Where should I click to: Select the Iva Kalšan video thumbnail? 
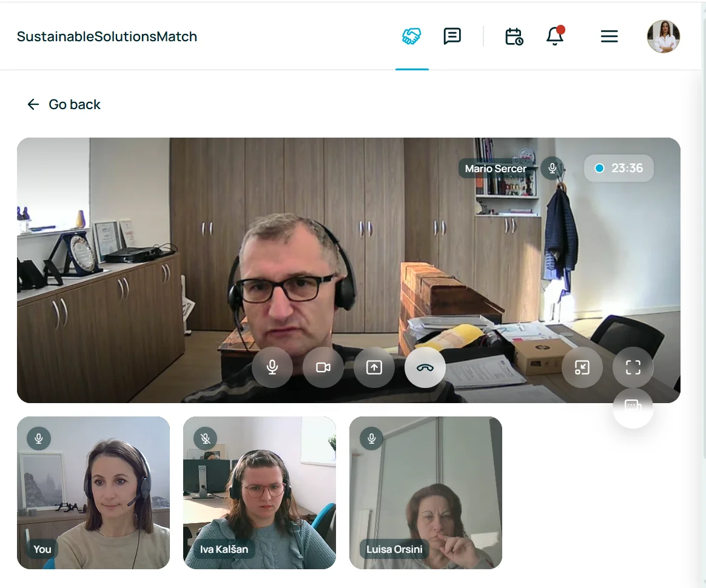pyautogui.click(x=260, y=492)
